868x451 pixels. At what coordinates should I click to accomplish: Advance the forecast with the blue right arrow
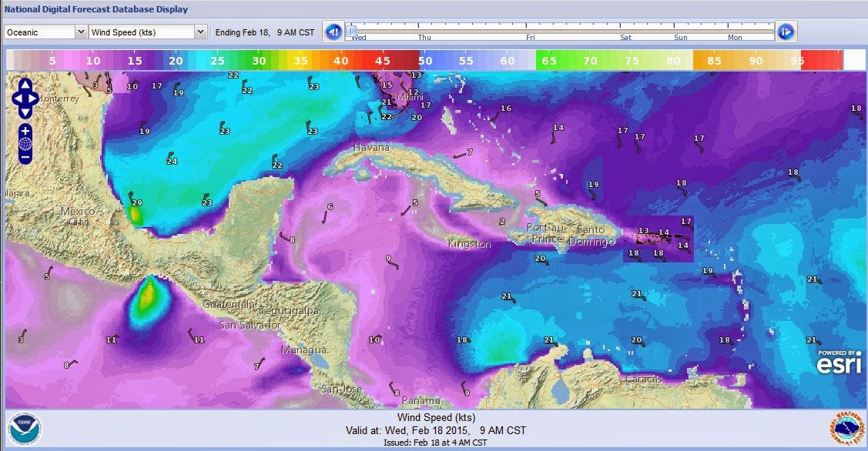coord(786,32)
